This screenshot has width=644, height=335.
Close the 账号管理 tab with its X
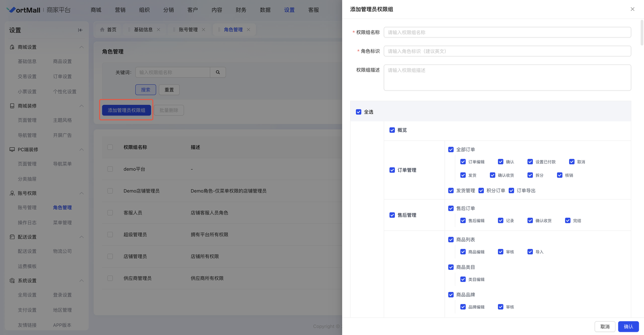[x=204, y=30]
